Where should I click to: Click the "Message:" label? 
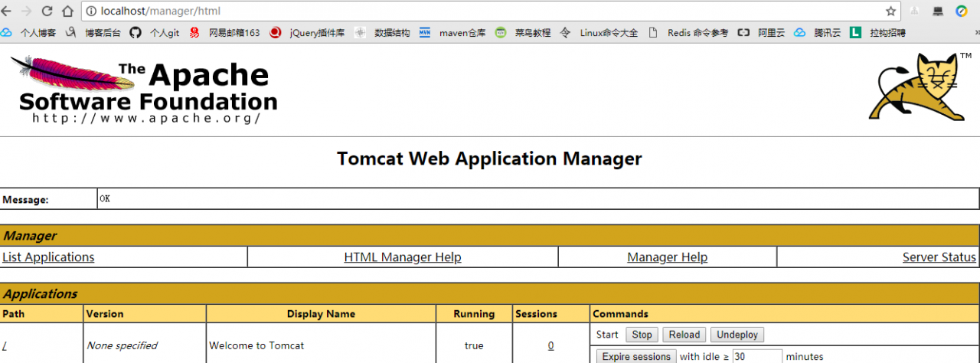(25, 200)
